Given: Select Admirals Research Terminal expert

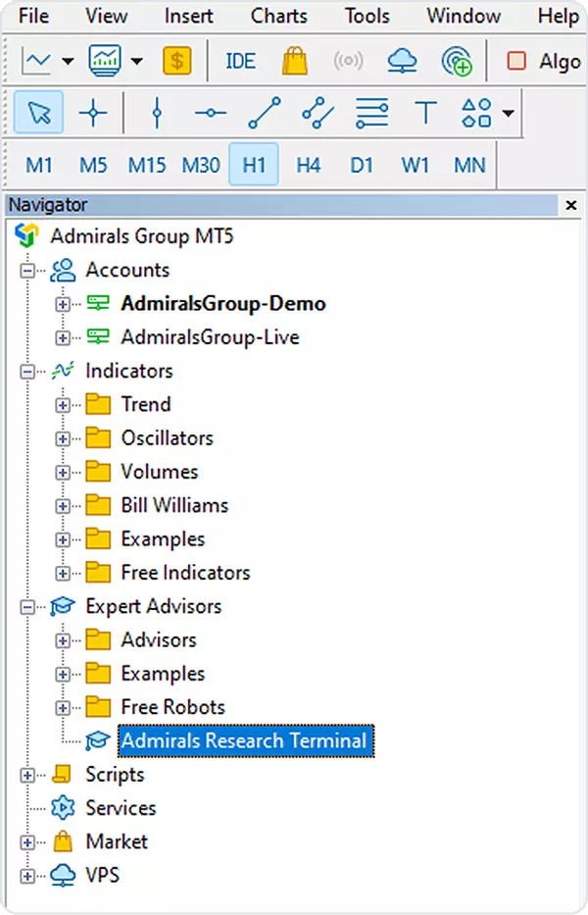Looking at the screenshot, I should click(x=246, y=740).
